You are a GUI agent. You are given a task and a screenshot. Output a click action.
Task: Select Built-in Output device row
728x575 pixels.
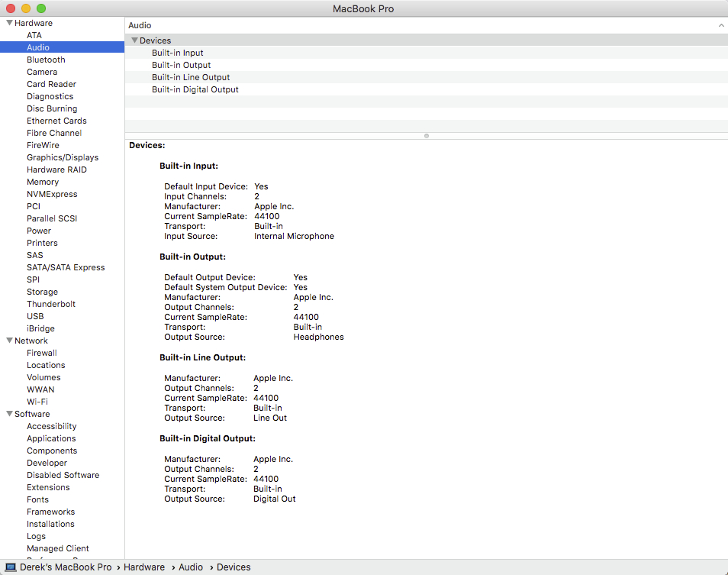[x=427, y=65]
